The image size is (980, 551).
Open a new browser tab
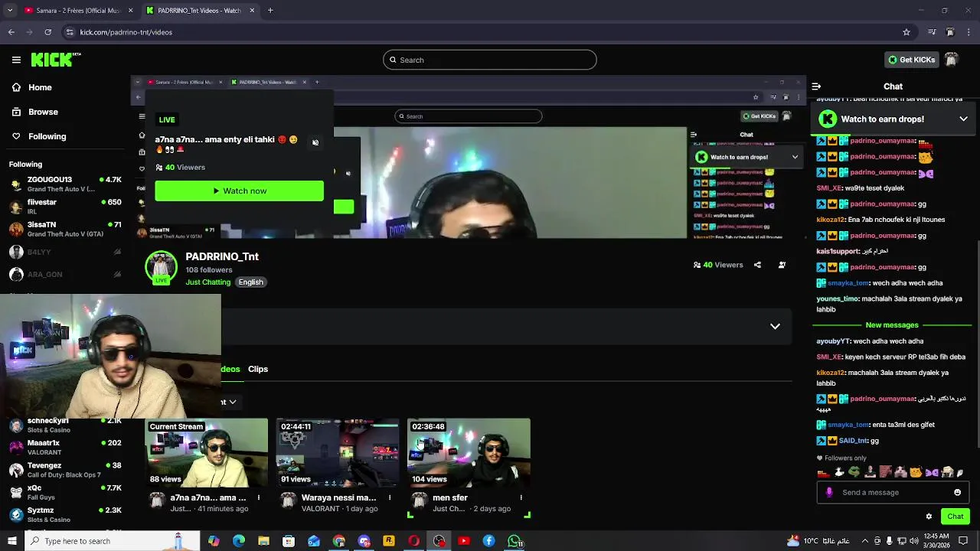270,11
